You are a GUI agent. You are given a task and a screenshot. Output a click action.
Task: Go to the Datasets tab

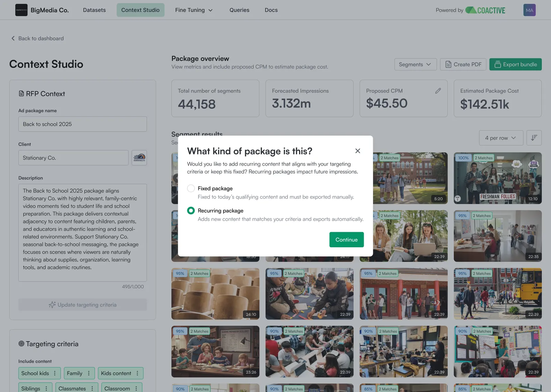(x=94, y=10)
